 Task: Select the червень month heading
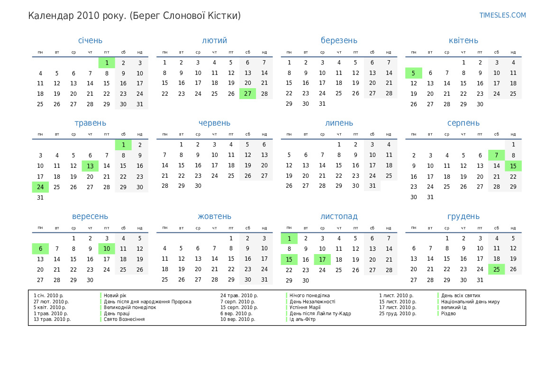[215, 123]
